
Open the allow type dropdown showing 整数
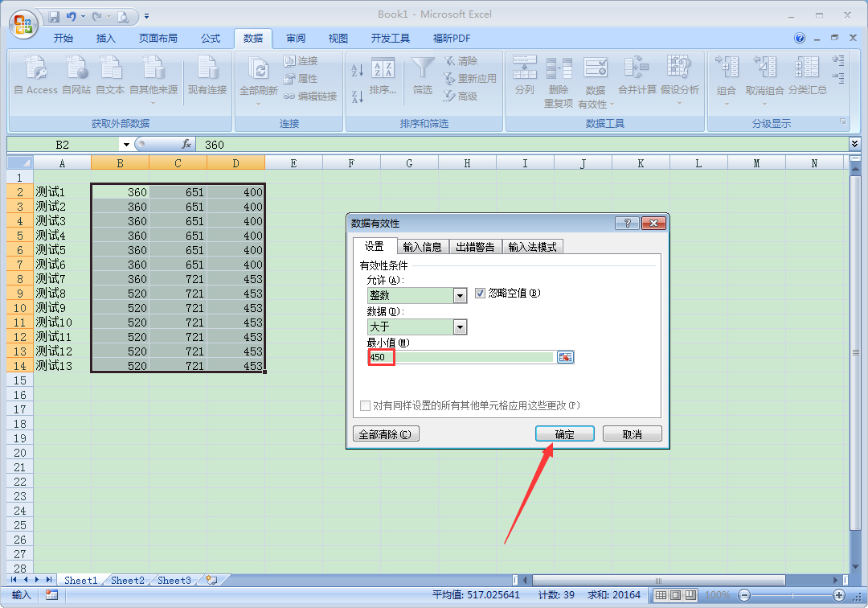(x=460, y=295)
